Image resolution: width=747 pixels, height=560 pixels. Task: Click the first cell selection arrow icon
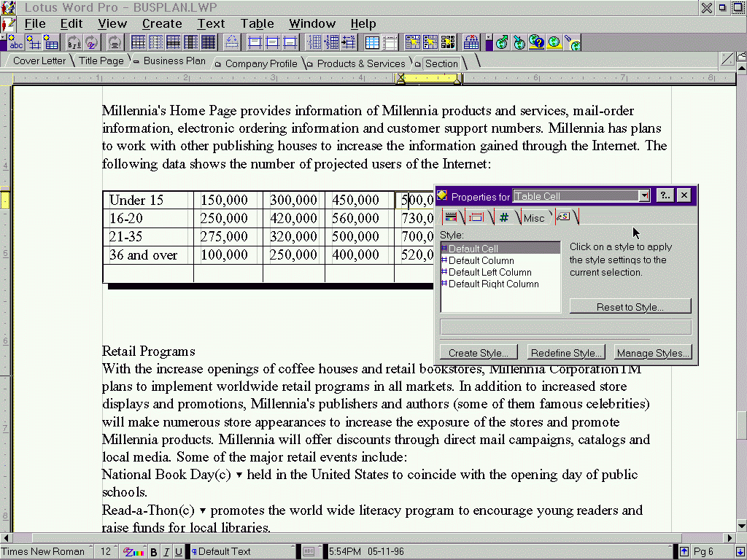click(413, 43)
